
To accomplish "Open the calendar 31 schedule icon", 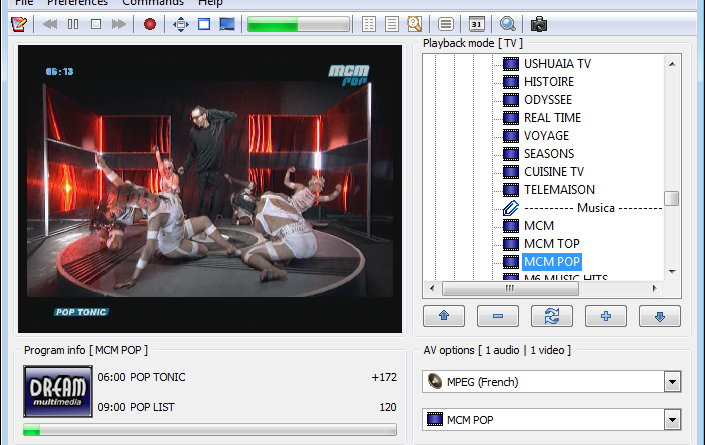I will pyautogui.click(x=477, y=24).
